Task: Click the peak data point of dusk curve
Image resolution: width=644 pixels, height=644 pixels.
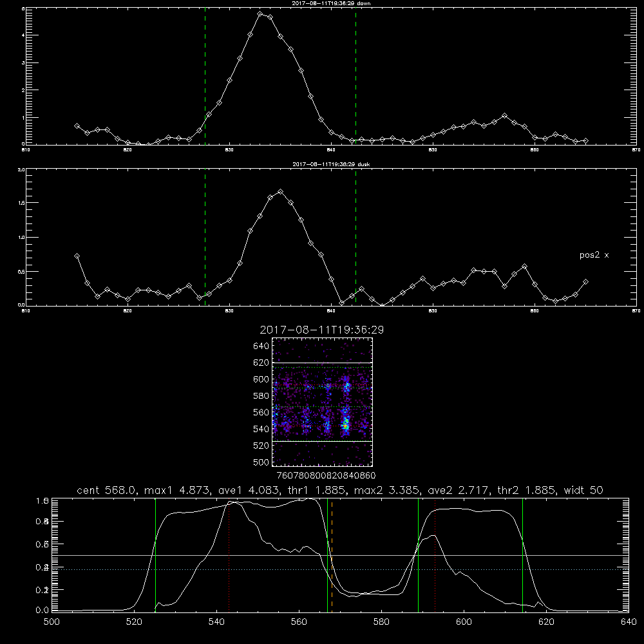Action: pyautogui.click(x=281, y=191)
